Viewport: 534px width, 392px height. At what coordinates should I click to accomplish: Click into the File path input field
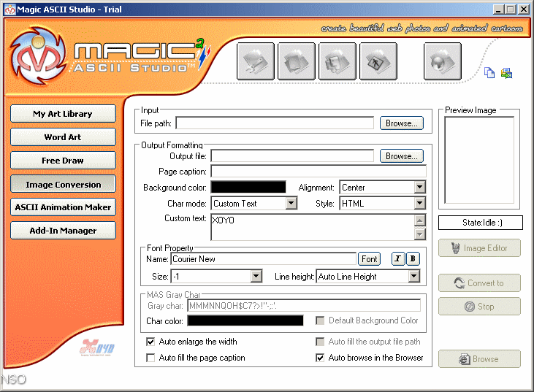[275, 123]
